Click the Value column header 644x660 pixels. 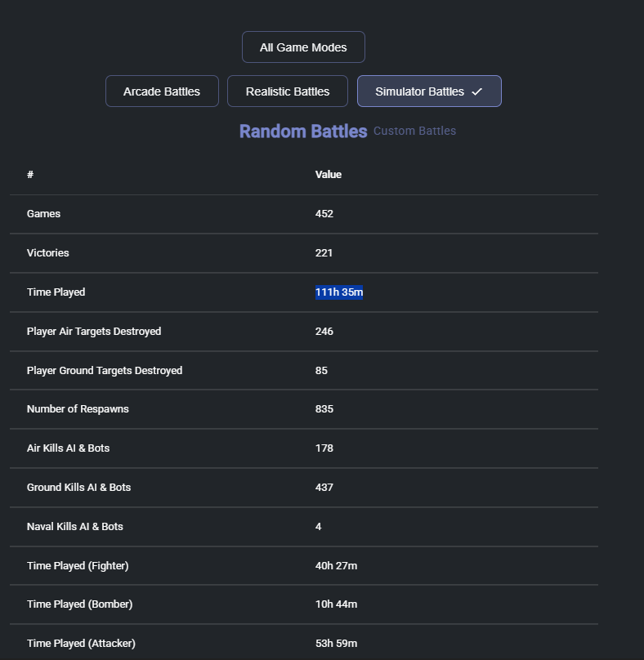[329, 175]
